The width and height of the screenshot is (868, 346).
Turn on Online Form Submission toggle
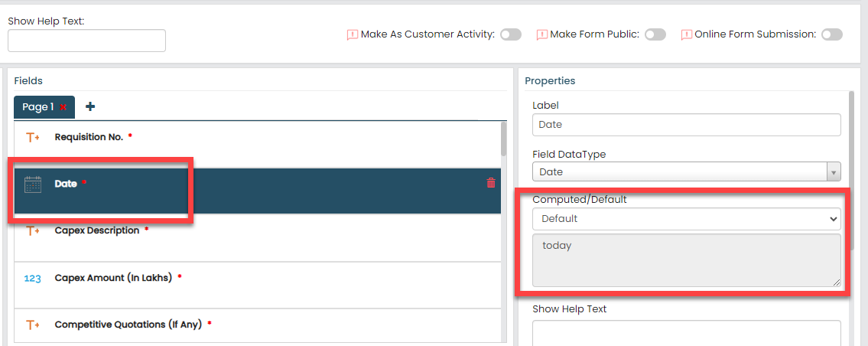tap(832, 34)
